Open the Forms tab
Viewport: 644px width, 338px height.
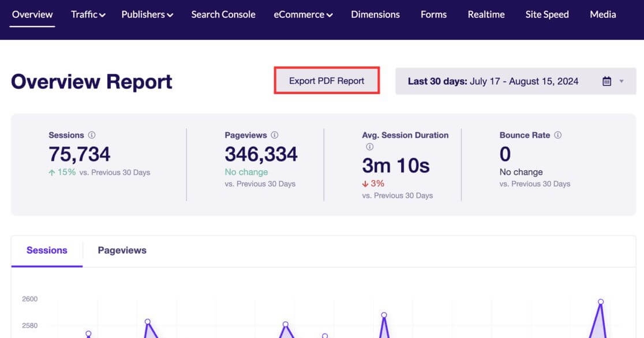433,14
